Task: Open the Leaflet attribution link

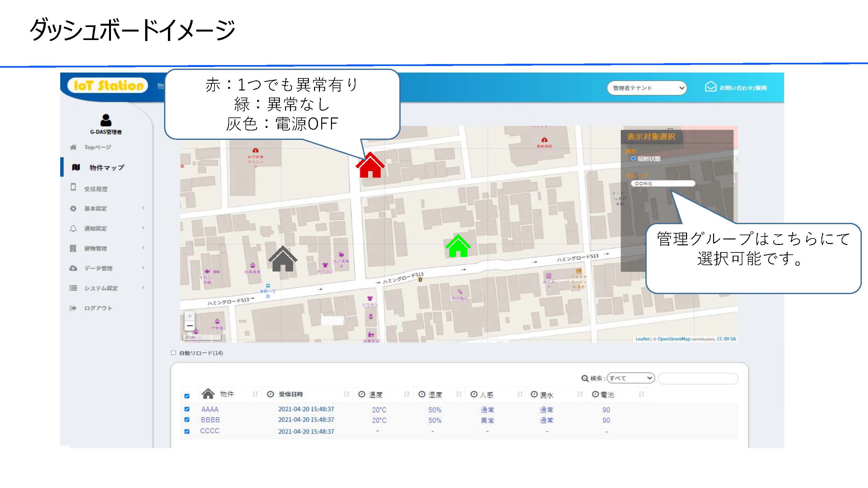Action: tap(642, 339)
